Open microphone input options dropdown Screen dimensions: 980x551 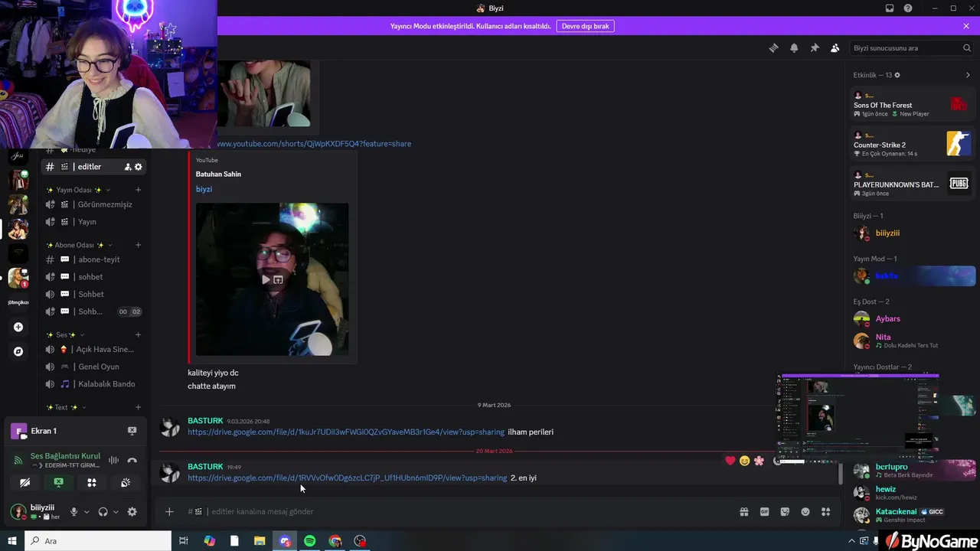[87, 511]
